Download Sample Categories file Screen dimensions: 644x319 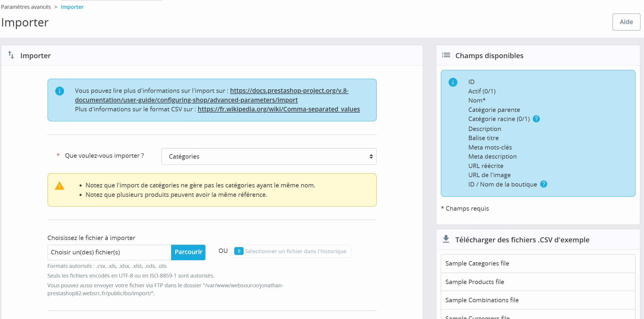coord(538,263)
